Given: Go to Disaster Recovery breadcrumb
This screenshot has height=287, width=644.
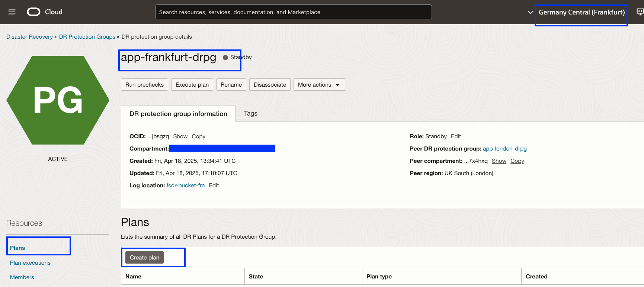Looking at the screenshot, I should pyautogui.click(x=29, y=37).
